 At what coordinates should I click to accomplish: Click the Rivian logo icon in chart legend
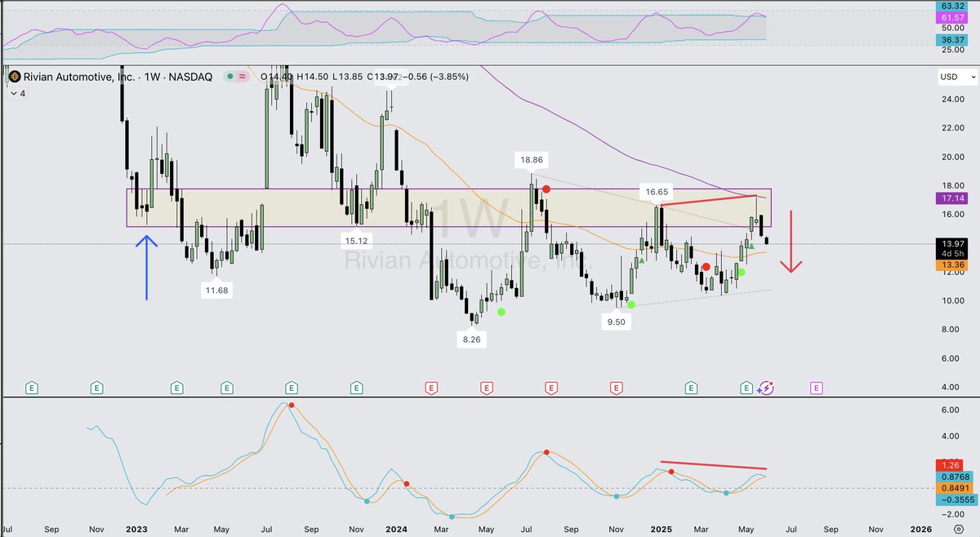tap(13, 77)
